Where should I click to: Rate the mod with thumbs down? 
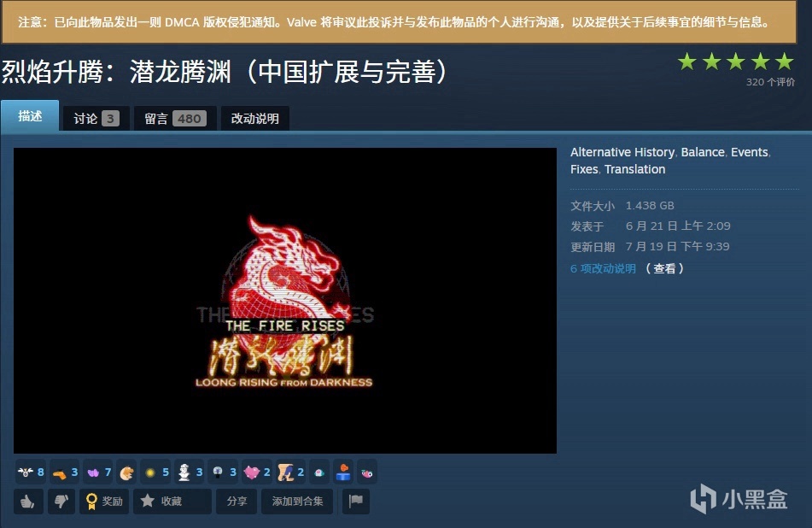61,501
